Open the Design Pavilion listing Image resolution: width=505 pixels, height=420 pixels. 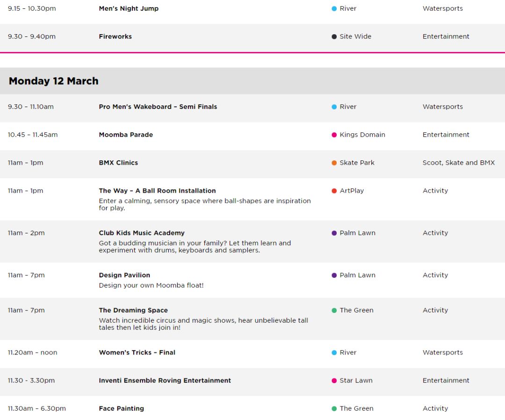point(124,275)
